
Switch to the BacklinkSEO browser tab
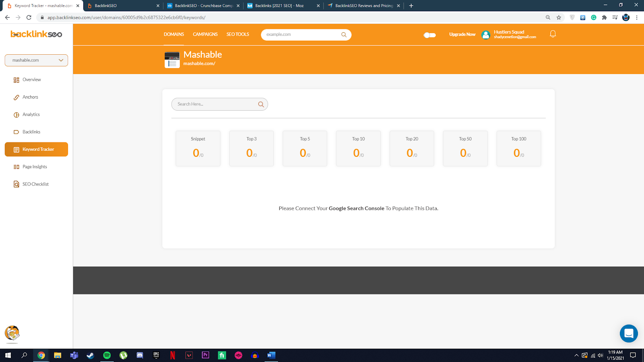click(123, 6)
